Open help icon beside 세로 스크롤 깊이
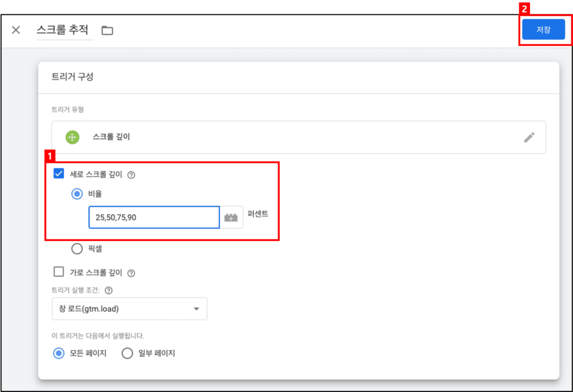Screen dimensions: 573x392 [x=131, y=175]
